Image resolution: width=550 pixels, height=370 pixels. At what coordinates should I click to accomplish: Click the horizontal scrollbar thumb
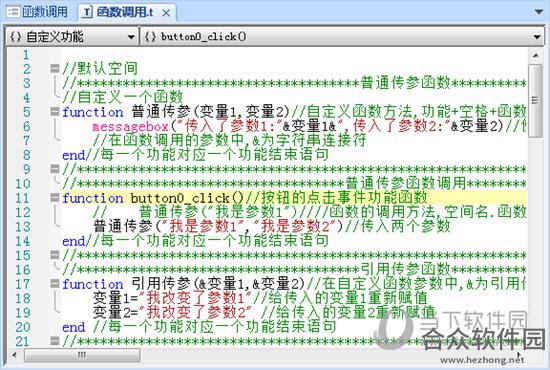pyautogui.click(x=82, y=355)
